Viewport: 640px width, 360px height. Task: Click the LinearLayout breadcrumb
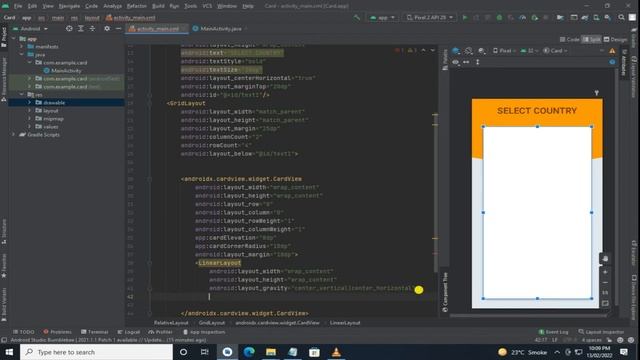click(345, 322)
